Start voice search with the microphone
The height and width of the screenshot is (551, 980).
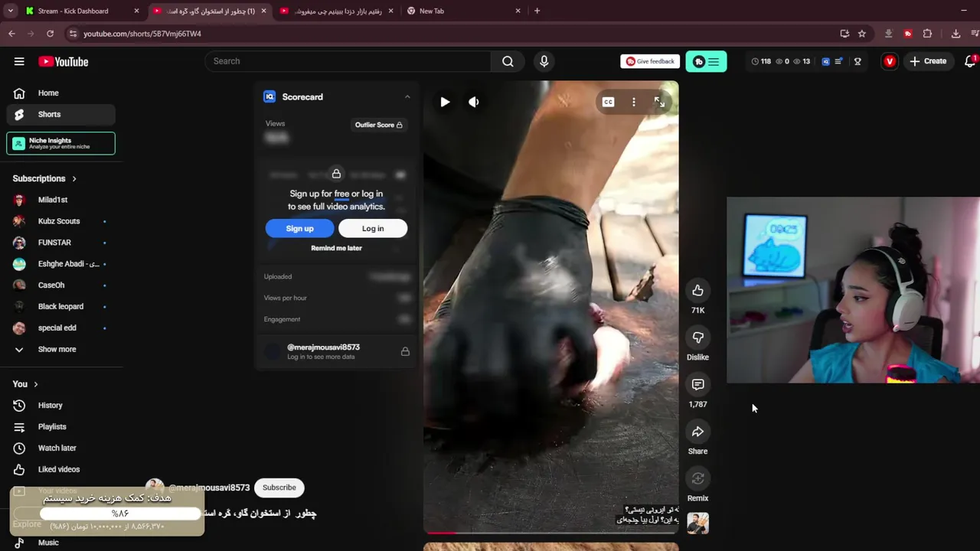544,61
